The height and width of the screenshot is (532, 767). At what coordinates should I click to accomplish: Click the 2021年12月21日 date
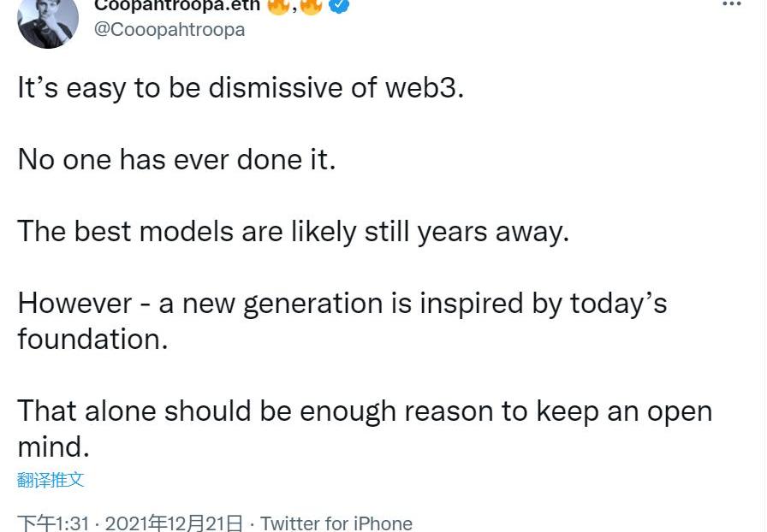(x=174, y=523)
